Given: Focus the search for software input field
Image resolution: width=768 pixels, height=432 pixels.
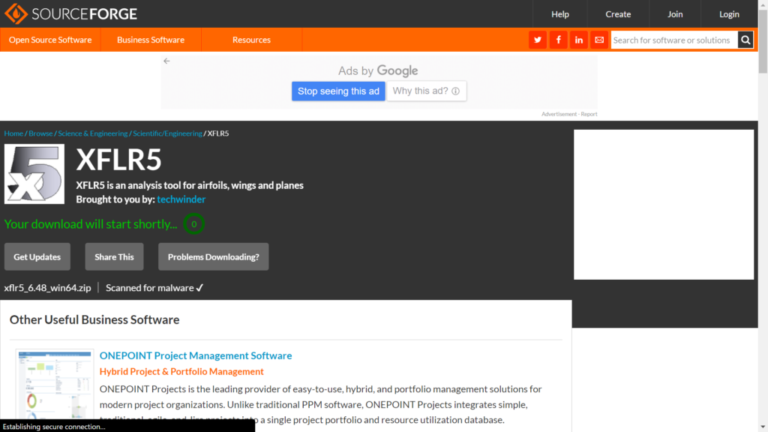Looking at the screenshot, I should tap(673, 40).
